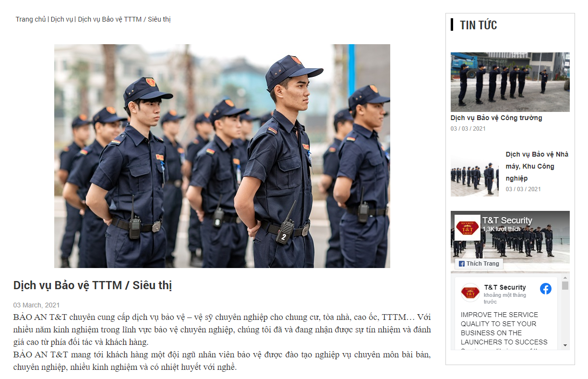Click the Facebook feed scrollbar thumb
The image size is (588, 379).
565,286
